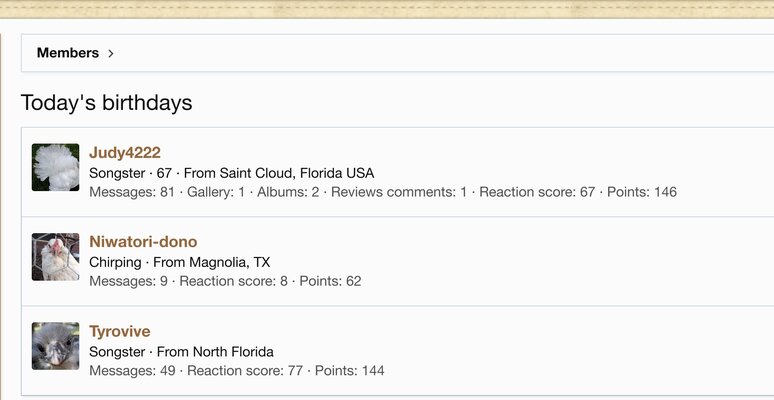The width and height of the screenshot is (774, 400).
Task: Open Niwatori-dono's white chicken avatar
Action: coord(55,257)
